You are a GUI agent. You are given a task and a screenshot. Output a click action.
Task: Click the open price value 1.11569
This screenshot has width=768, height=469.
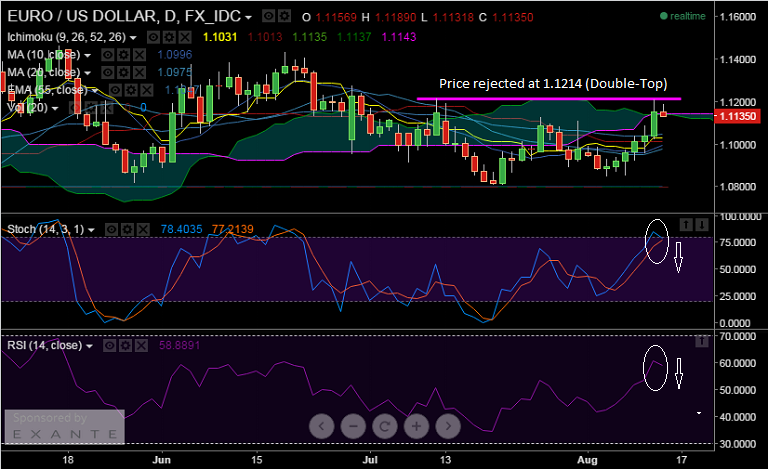click(336, 18)
